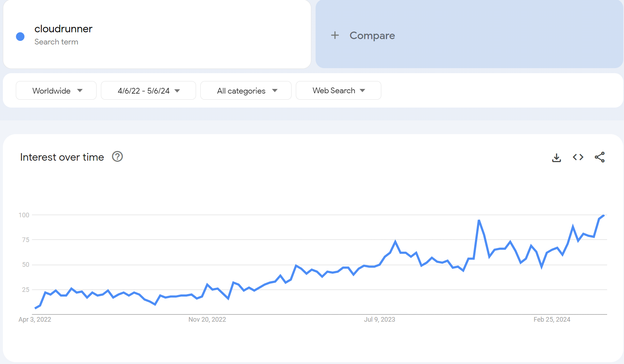Click the Apr 3, 2022 axis label

point(35,320)
